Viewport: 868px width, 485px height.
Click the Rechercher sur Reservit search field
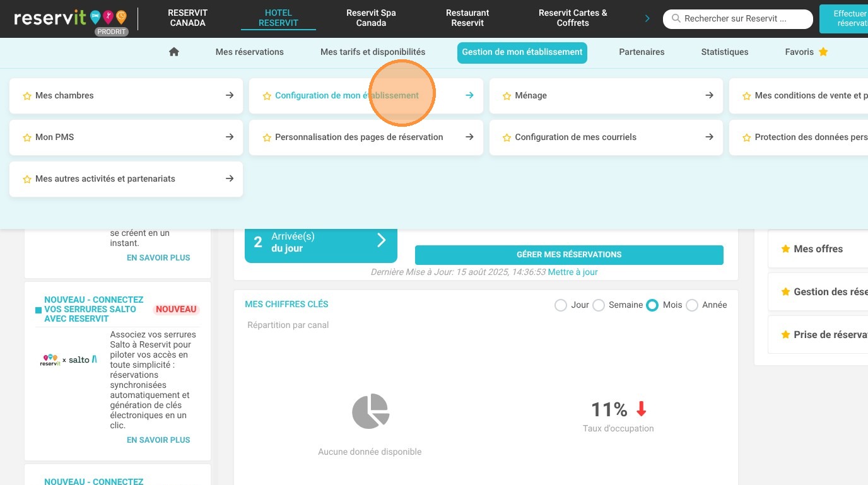click(738, 19)
